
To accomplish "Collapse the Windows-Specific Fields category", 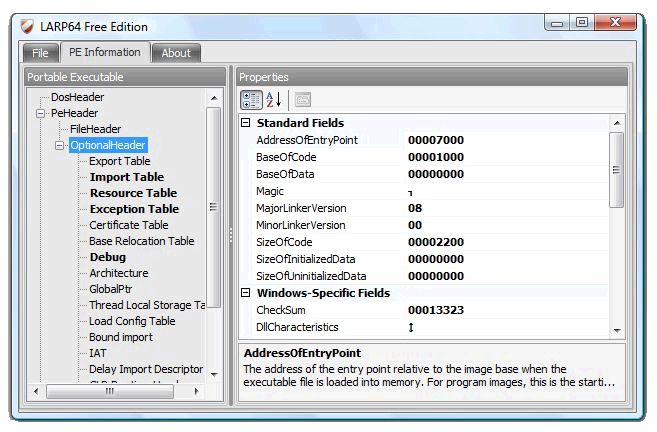I will click(246, 293).
